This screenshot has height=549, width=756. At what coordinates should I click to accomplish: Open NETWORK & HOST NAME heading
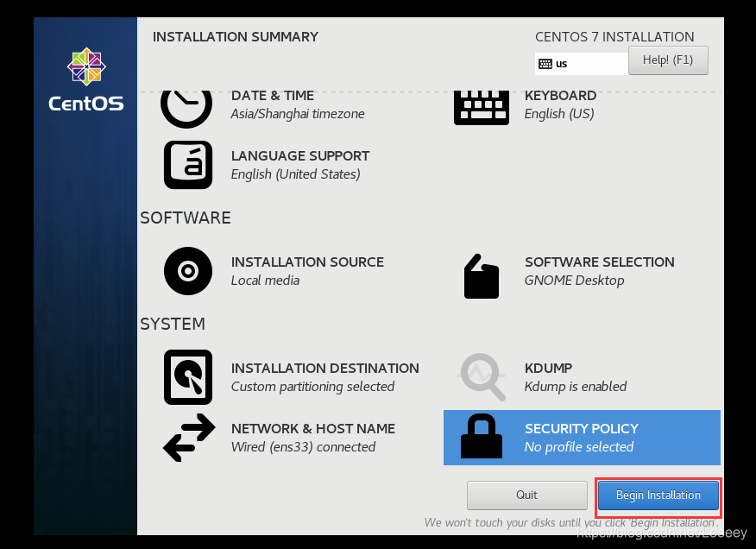pyautogui.click(x=313, y=428)
